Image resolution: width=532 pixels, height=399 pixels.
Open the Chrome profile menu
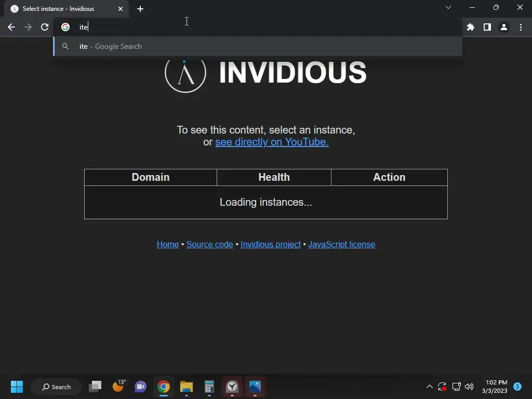[x=504, y=27]
